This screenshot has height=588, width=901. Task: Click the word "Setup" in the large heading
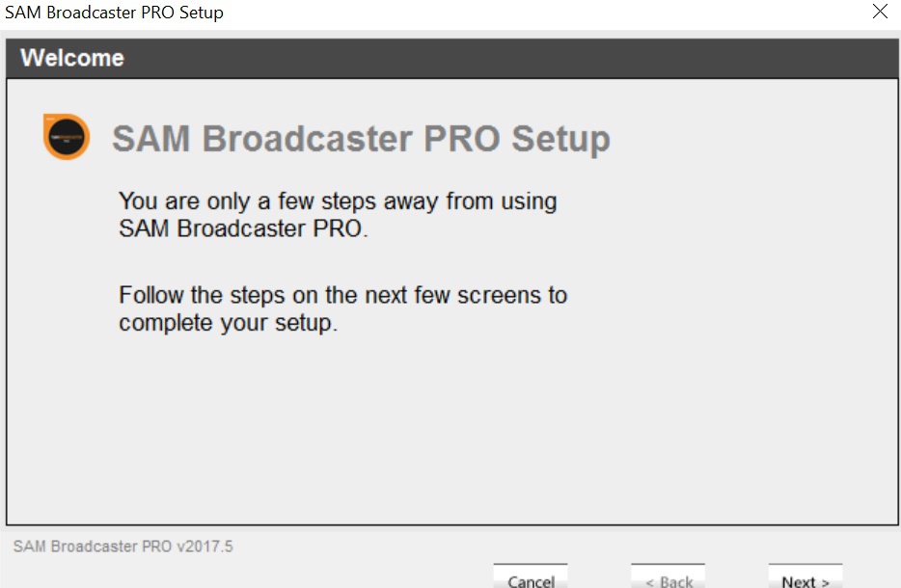(560, 139)
